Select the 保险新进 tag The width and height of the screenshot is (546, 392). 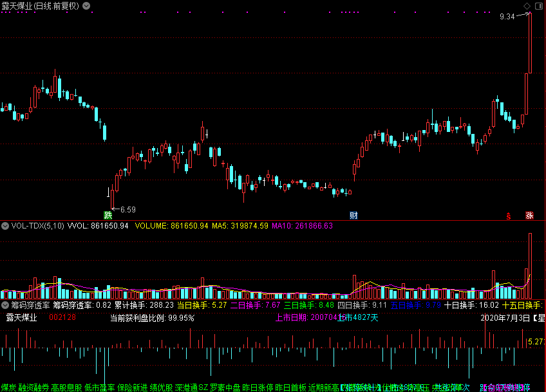tap(133, 387)
